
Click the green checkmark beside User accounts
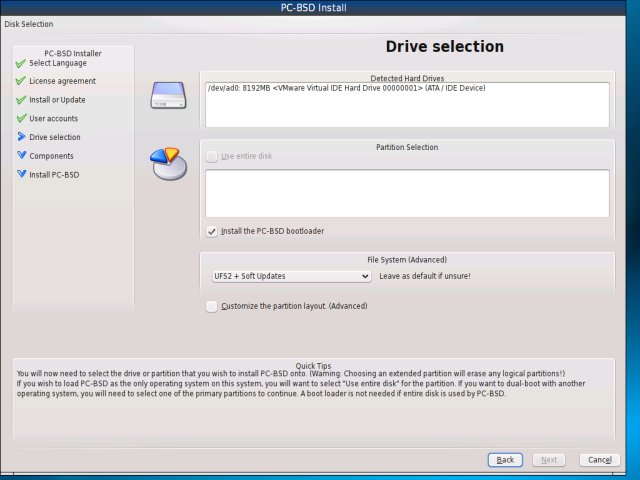click(x=21, y=118)
